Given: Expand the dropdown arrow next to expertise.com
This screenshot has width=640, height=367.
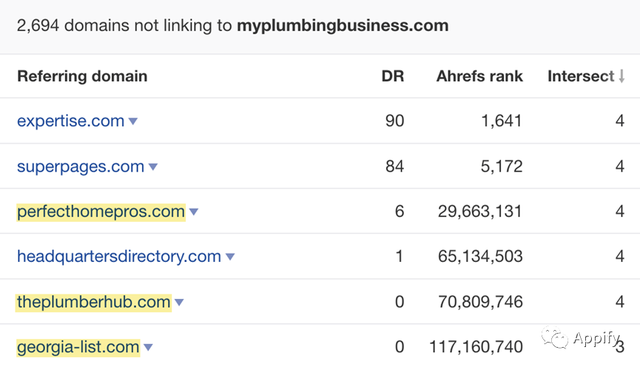Looking at the screenshot, I should tap(133, 121).
